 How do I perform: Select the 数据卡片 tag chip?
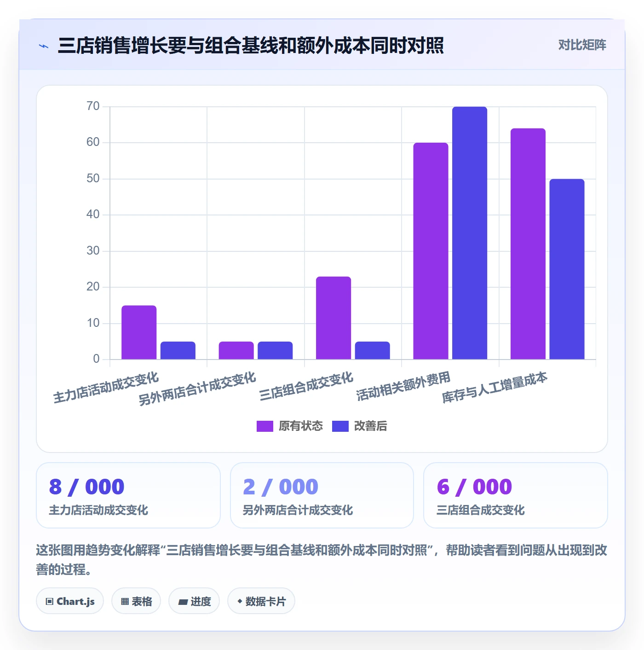(x=261, y=601)
